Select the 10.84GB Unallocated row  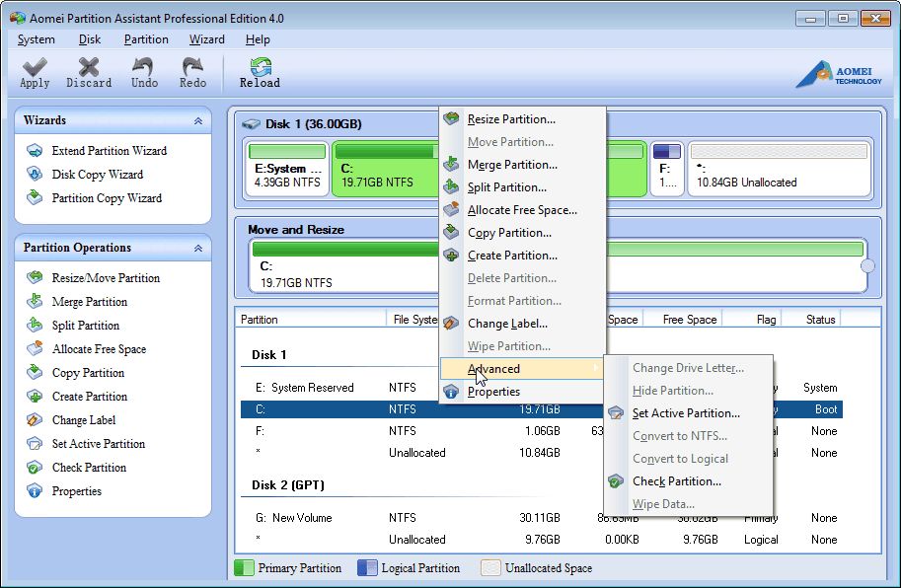[541, 453]
